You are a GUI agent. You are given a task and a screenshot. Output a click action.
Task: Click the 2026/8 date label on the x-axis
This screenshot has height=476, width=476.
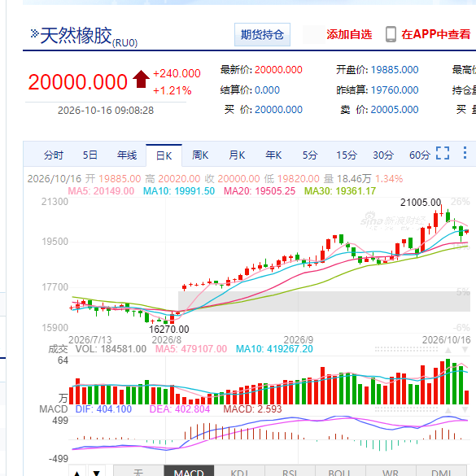point(166,339)
